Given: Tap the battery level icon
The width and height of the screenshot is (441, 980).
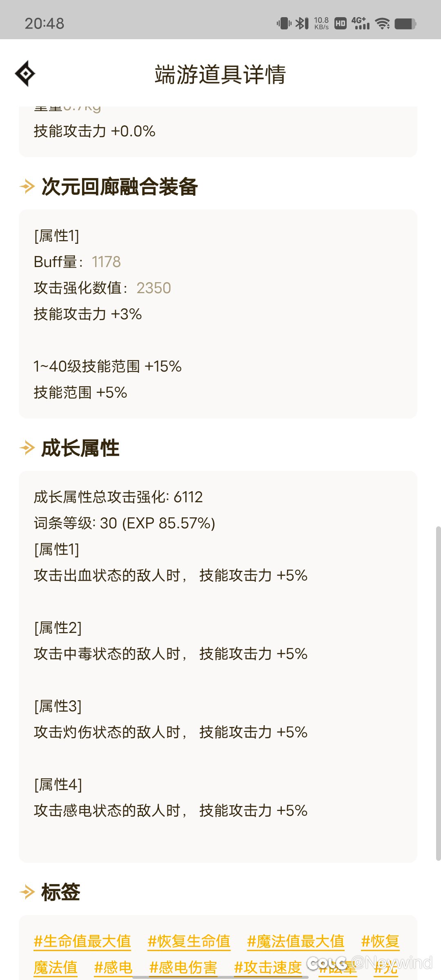Looking at the screenshot, I should tap(405, 24).
